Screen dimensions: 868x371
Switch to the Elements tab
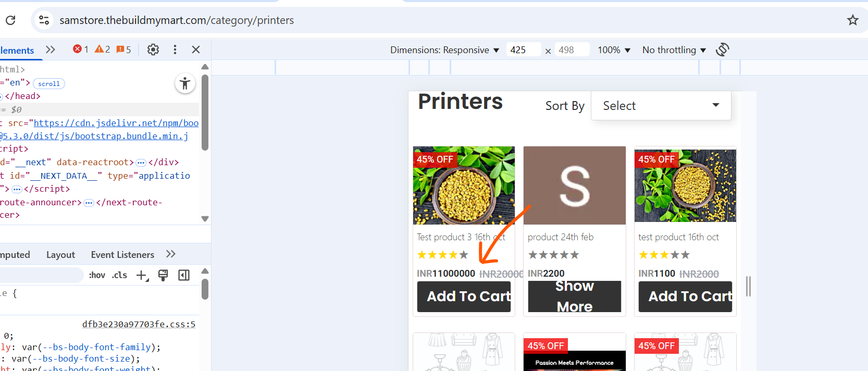17,50
